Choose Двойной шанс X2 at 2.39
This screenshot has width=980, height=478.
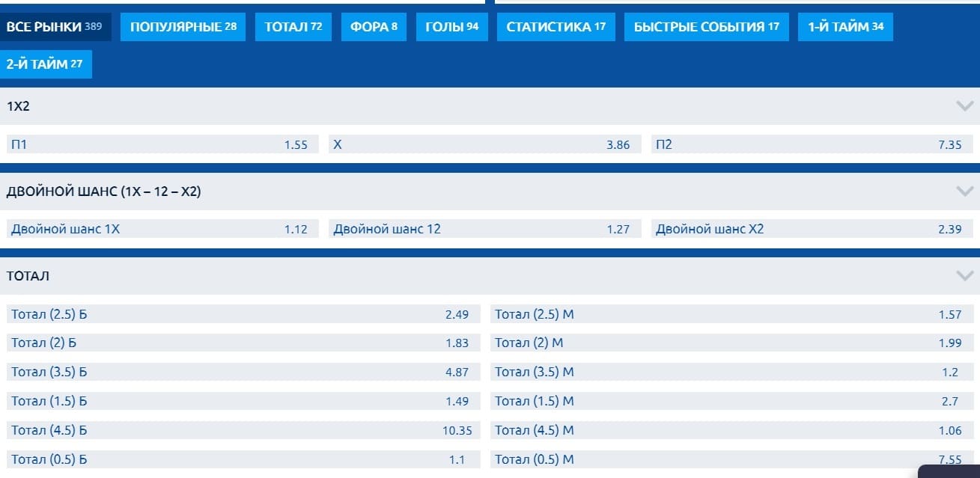pos(809,229)
